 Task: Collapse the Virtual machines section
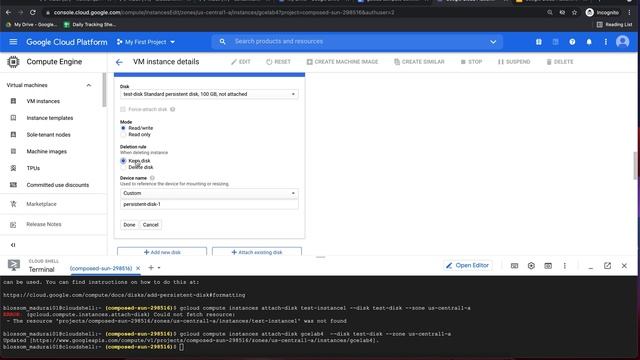tap(89, 85)
